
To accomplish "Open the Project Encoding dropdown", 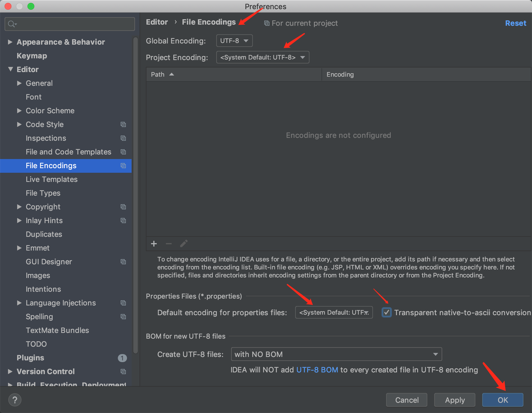I will click(x=262, y=57).
